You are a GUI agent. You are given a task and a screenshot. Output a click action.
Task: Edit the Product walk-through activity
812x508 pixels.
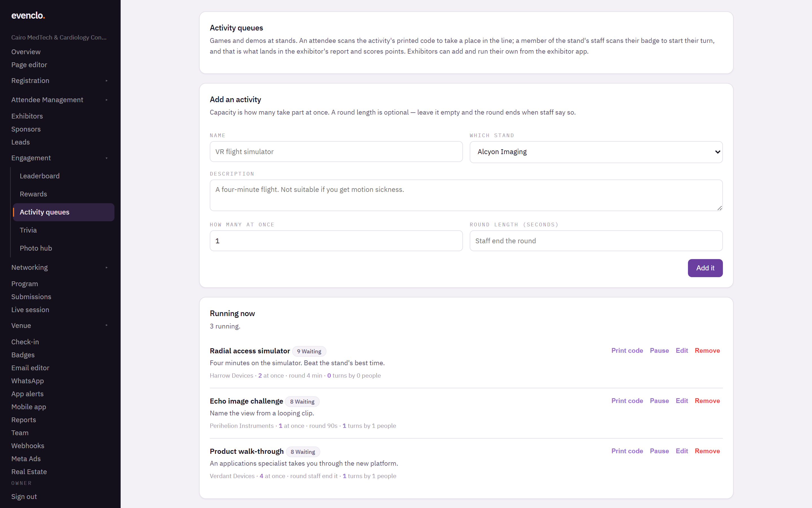tap(682, 451)
